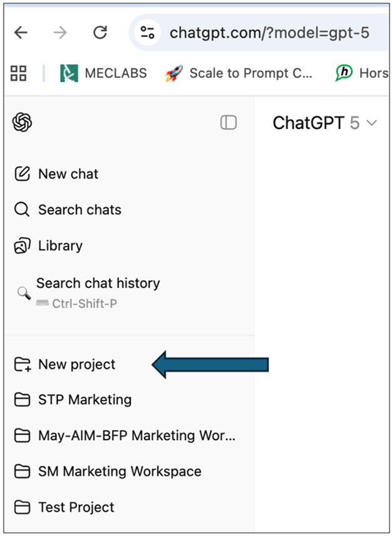Click the magnifying glass beside Search chat history
The width and height of the screenshot is (392, 536).
(x=24, y=293)
